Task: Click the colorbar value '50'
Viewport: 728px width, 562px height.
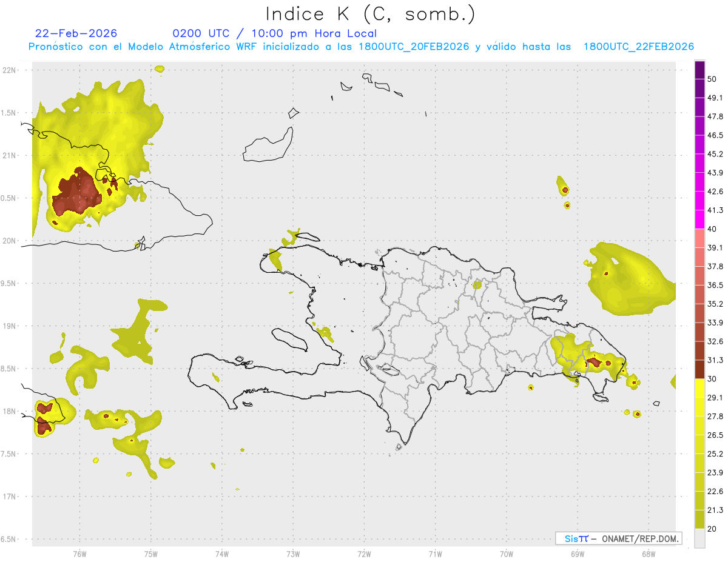Action: click(x=712, y=79)
